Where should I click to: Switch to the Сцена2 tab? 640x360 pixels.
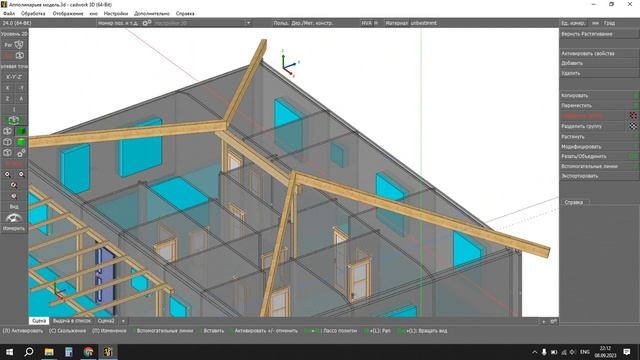point(106,321)
